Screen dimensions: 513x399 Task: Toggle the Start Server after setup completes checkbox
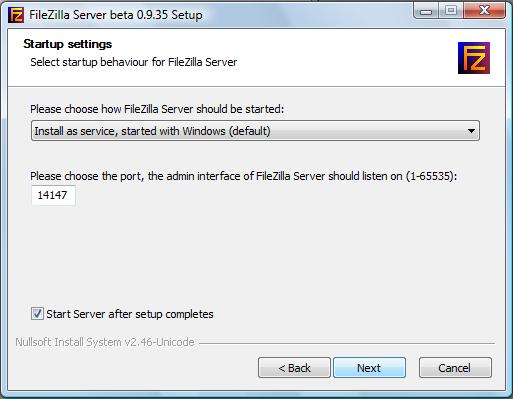point(37,314)
